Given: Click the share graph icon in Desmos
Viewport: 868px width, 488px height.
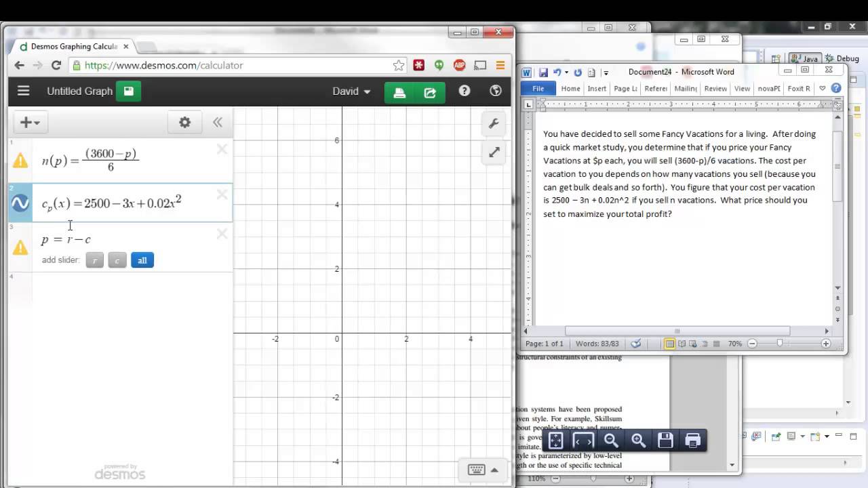Looking at the screenshot, I should click(430, 92).
